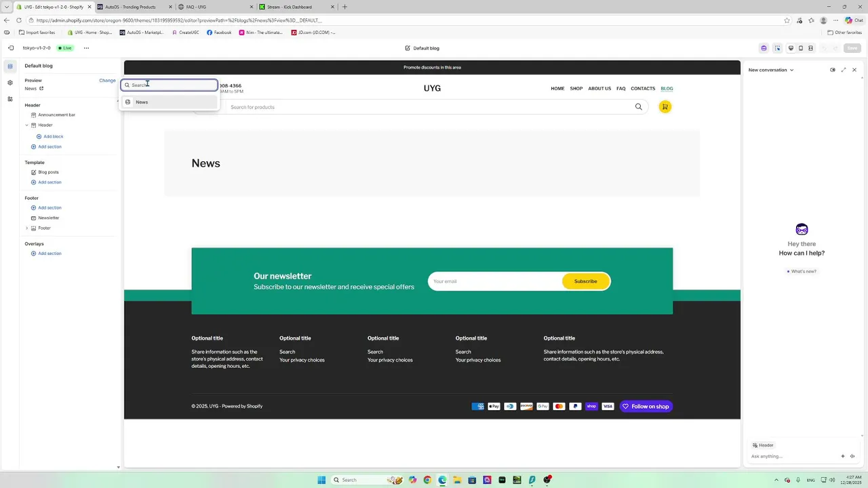868x488 pixels.
Task: Close the Sidekick conversation panel
Action: coord(854,70)
